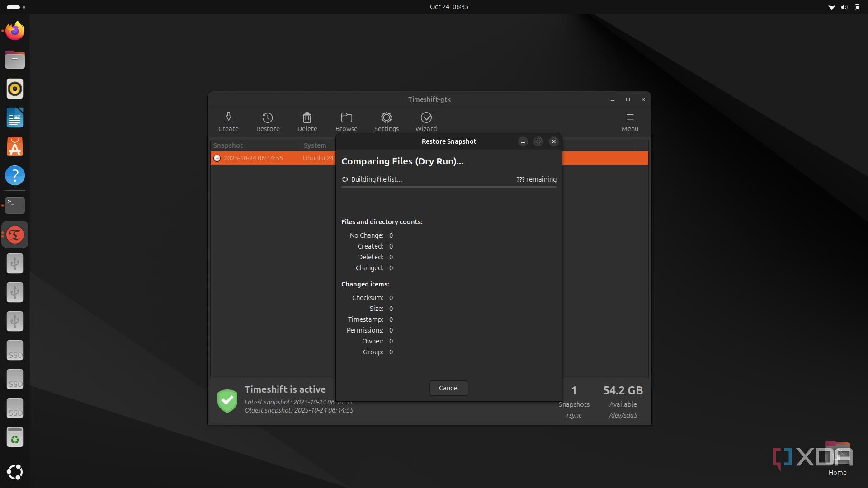Open the system volume indicator
The image size is (868, 488).
[x=844, y=7]
